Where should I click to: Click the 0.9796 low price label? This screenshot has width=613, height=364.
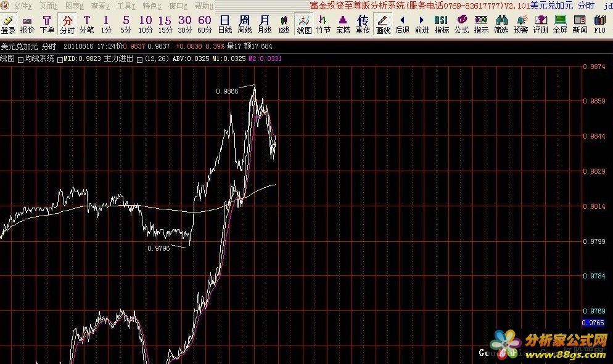(158, 248)
